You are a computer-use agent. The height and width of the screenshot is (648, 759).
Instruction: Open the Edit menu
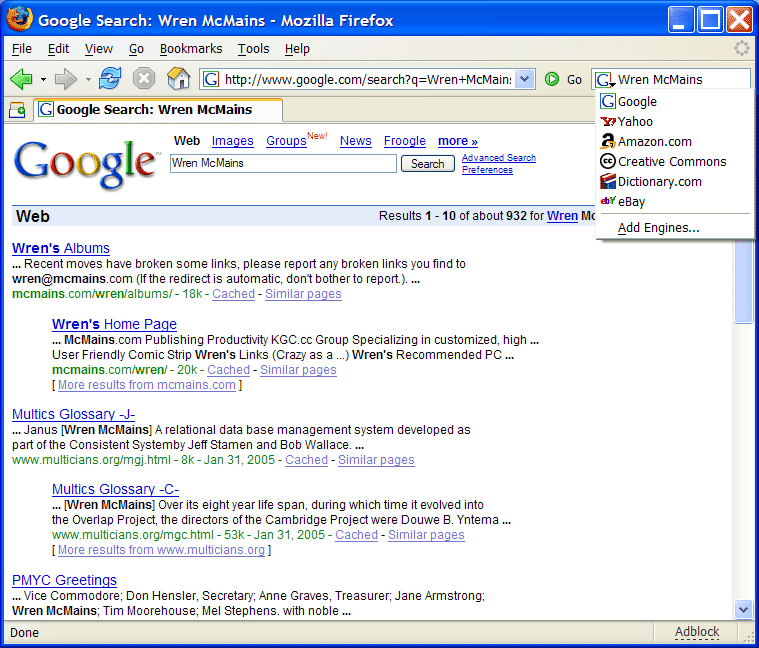[x=58, y=49]
